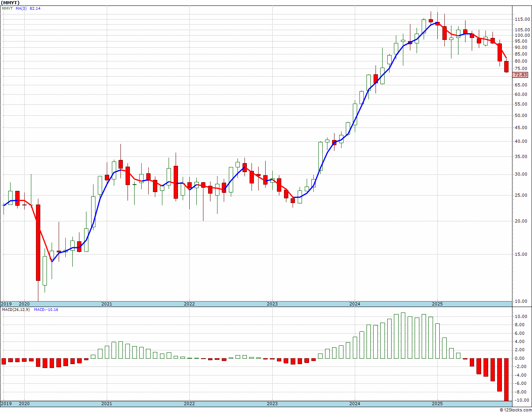This screenshot has height=413, width=532.
Task: Select the MACD:-10.16 value readout
Action: (x=46, y=310)
